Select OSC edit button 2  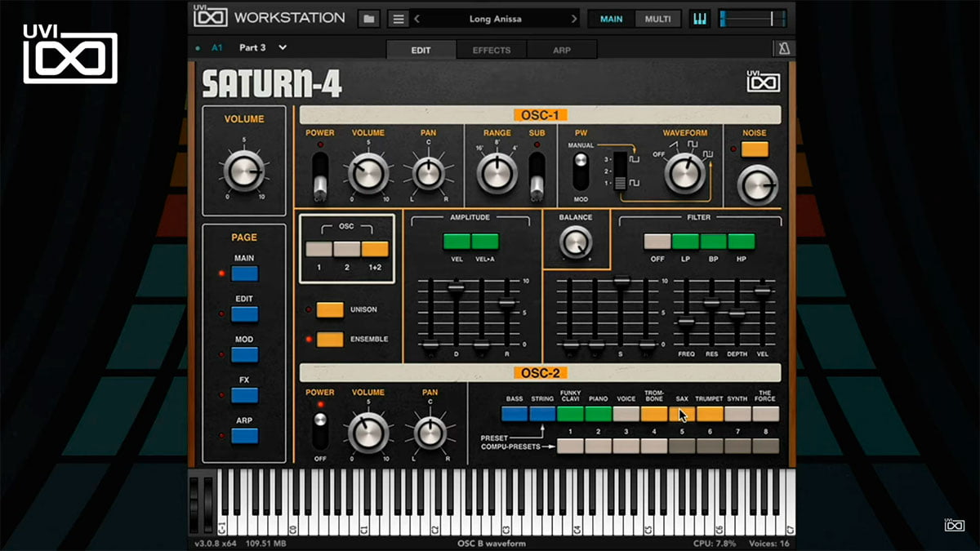click(x=347, y=249)
